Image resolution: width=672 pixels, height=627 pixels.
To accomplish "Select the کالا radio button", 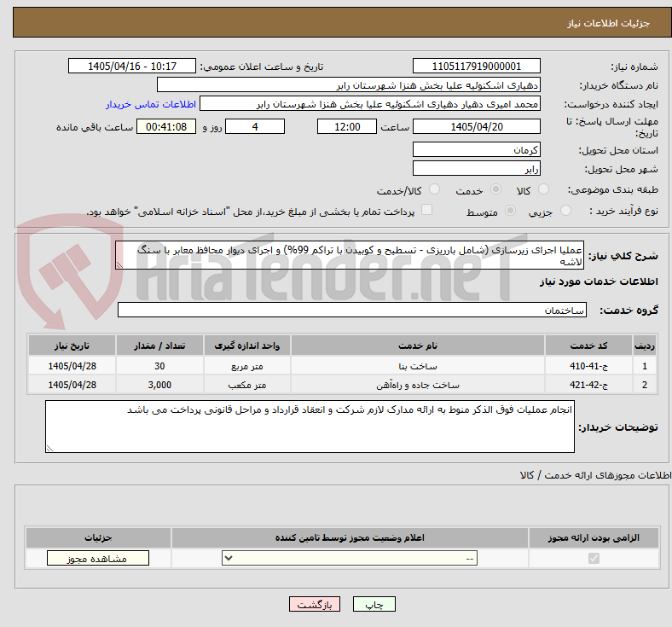I will click(543, 189).
